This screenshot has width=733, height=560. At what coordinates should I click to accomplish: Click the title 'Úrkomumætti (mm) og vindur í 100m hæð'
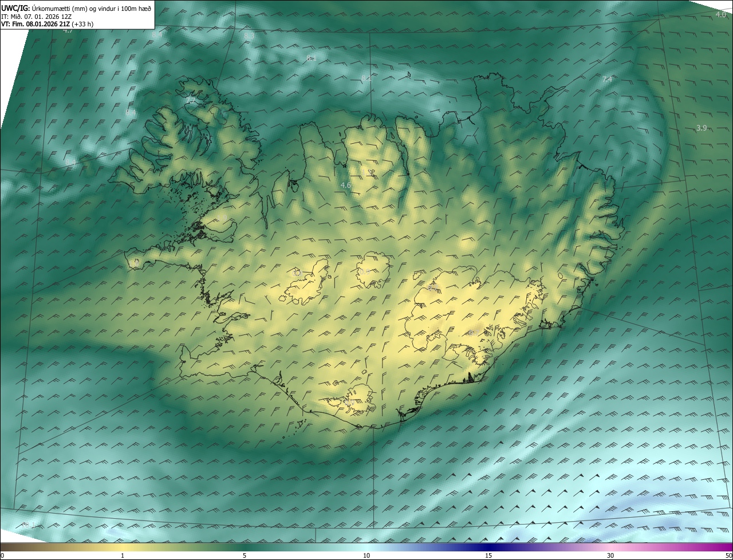[x=92, y=8]
